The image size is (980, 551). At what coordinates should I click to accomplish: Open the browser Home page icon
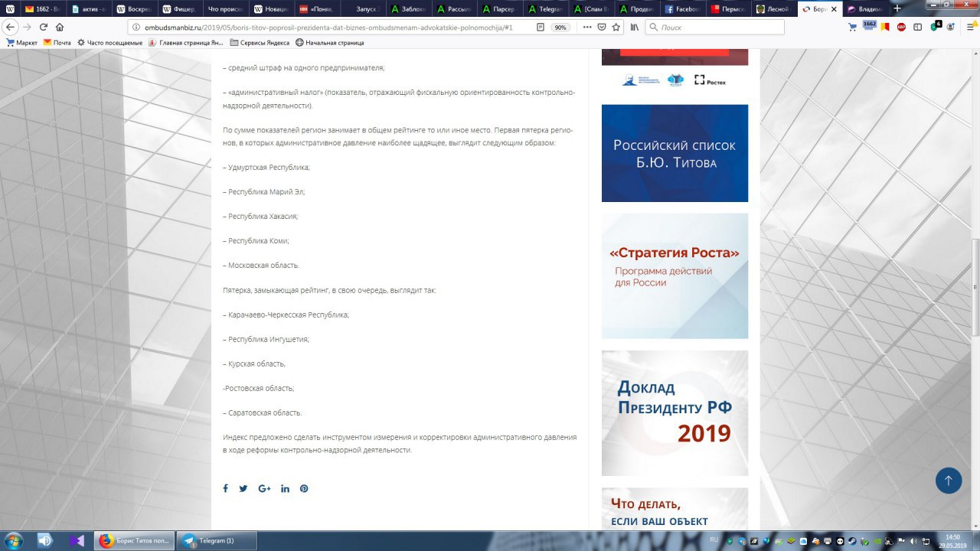(60, 27)
